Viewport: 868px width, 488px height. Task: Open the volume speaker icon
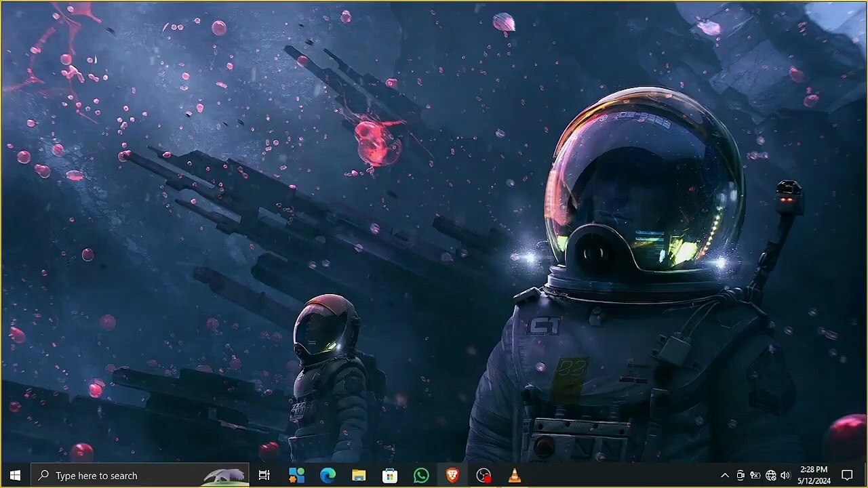785,475
